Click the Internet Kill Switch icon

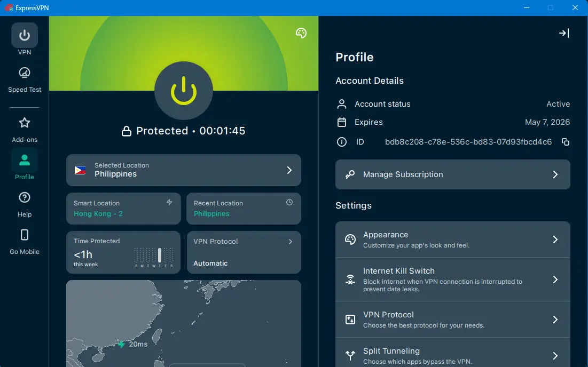pos(350,280)
